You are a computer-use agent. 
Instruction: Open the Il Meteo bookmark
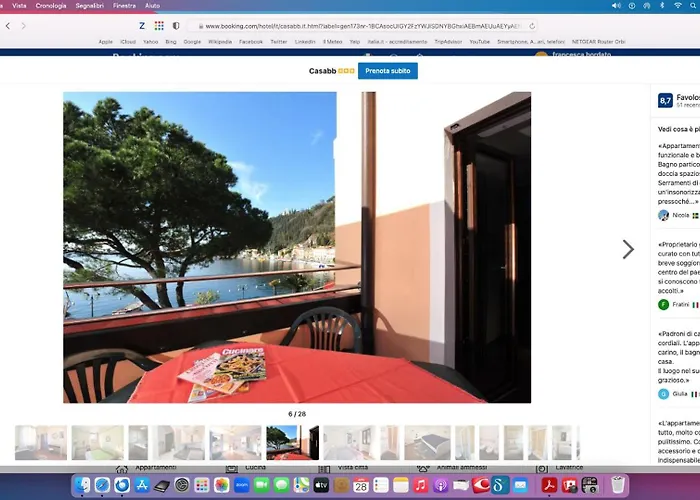click(333, 42)
